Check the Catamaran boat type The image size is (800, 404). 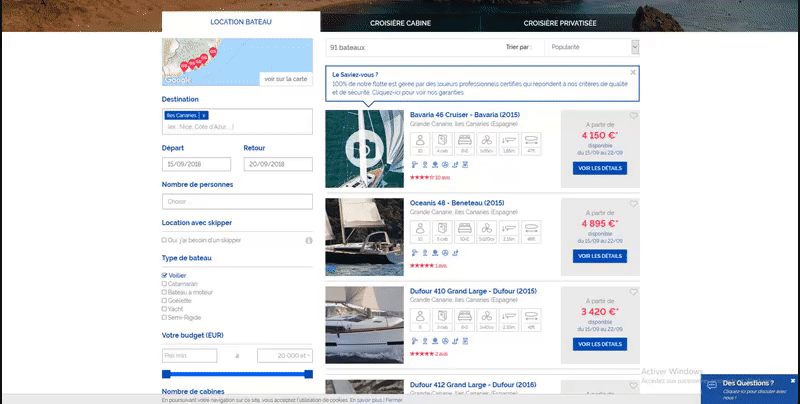coord(164,284)
